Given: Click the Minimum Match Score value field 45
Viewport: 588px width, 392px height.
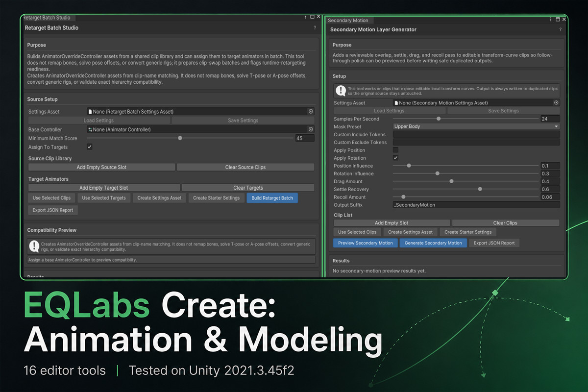Looking at the screenshot, I should (x=305, y=138).
